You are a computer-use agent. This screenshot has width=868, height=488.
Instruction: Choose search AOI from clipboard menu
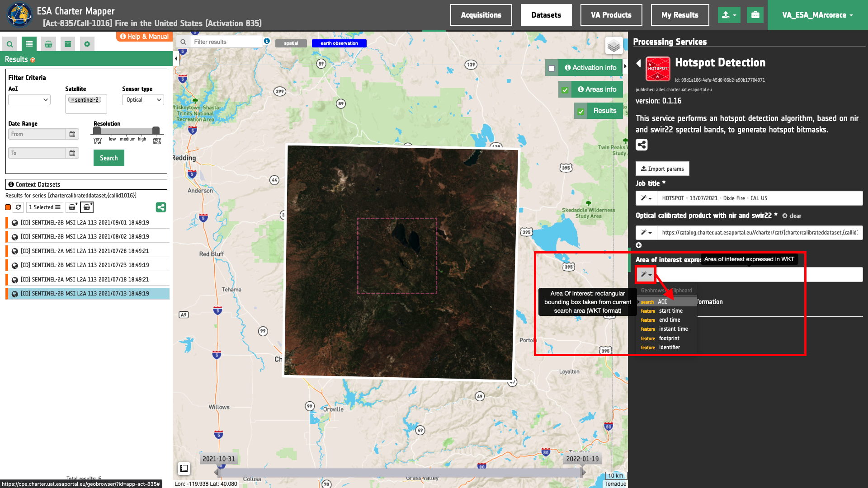(667, 302)
